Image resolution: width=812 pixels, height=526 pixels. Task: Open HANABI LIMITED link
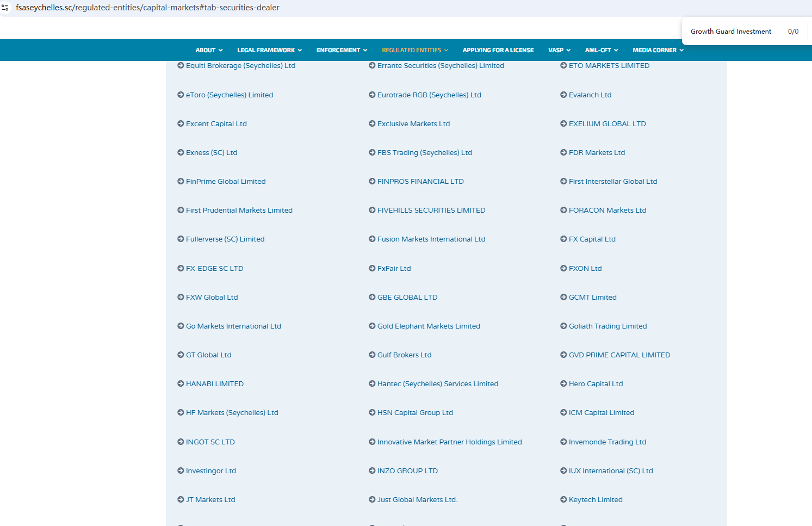coord(215,383)
